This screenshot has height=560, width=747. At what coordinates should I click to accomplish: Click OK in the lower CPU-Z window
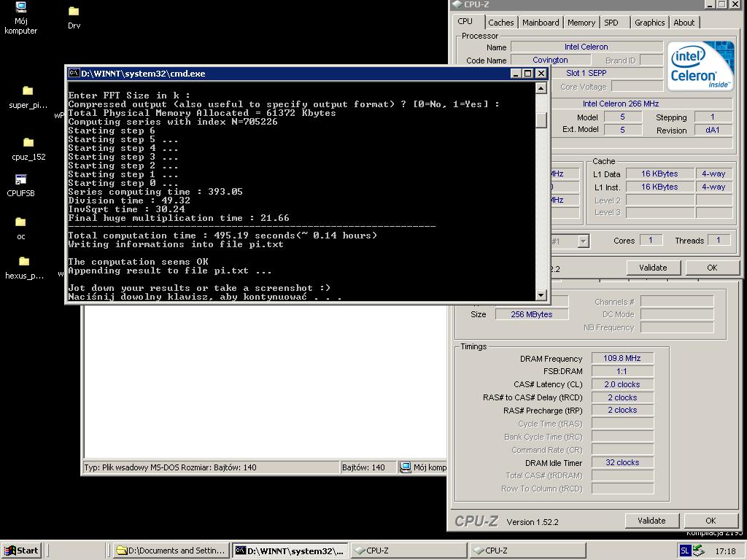(x=711, y=521)
